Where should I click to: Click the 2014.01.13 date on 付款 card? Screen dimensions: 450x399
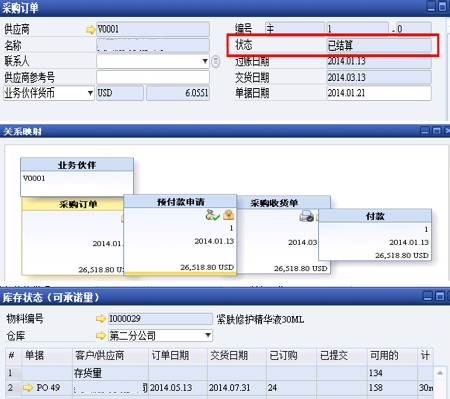(409, 242)
